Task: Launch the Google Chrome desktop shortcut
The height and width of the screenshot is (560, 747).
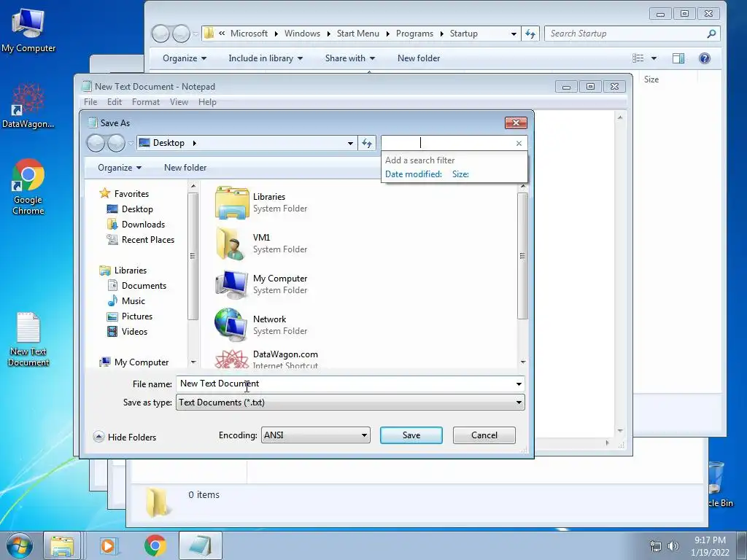Action: click(x=28, y=187)
